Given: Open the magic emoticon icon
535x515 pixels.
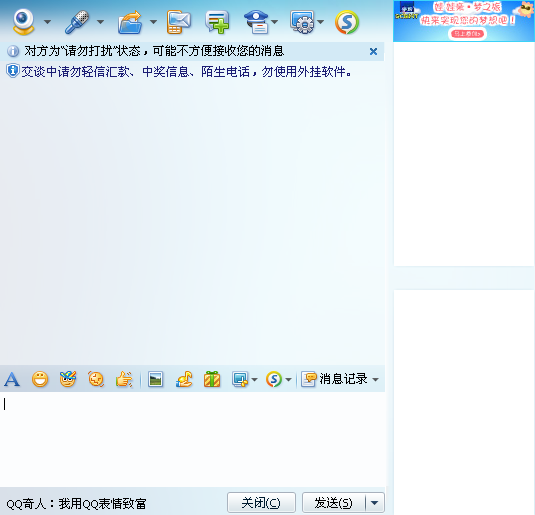Looking at the screenshot, I should (68, 379).
